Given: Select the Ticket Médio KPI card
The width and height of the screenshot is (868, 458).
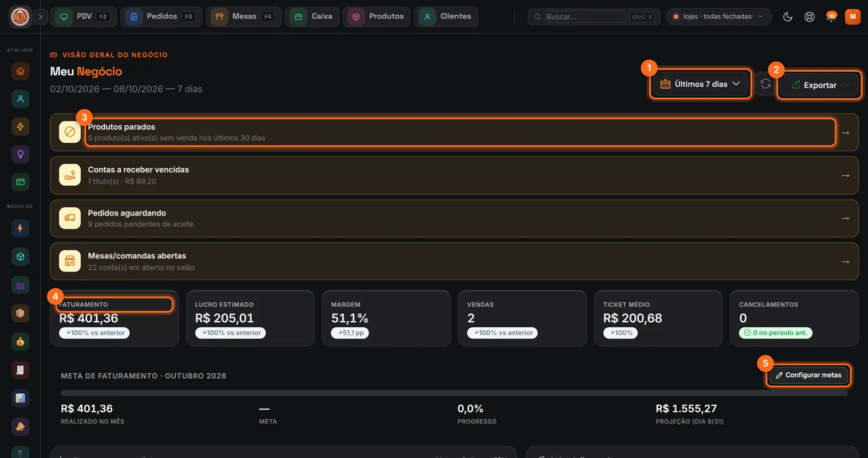Looking at the screenshot, I should click(x=658, y=318).
